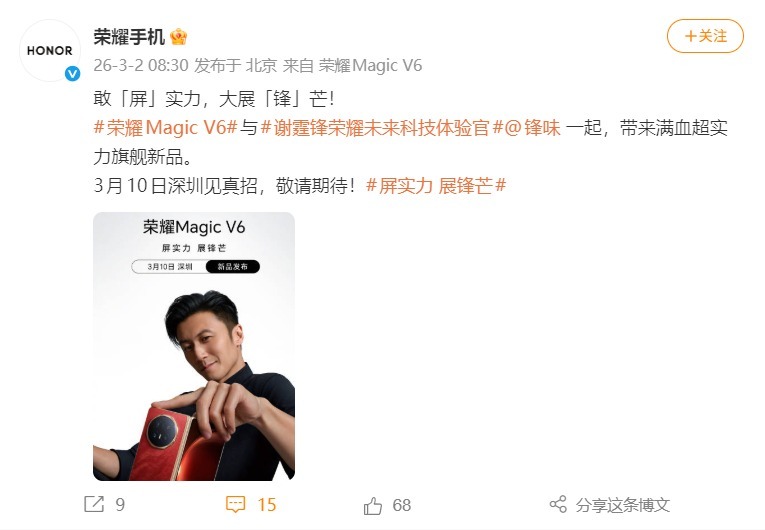Open the #荣耀Magic V6# hashtag

pyautogui.click(x=165, y=128)
